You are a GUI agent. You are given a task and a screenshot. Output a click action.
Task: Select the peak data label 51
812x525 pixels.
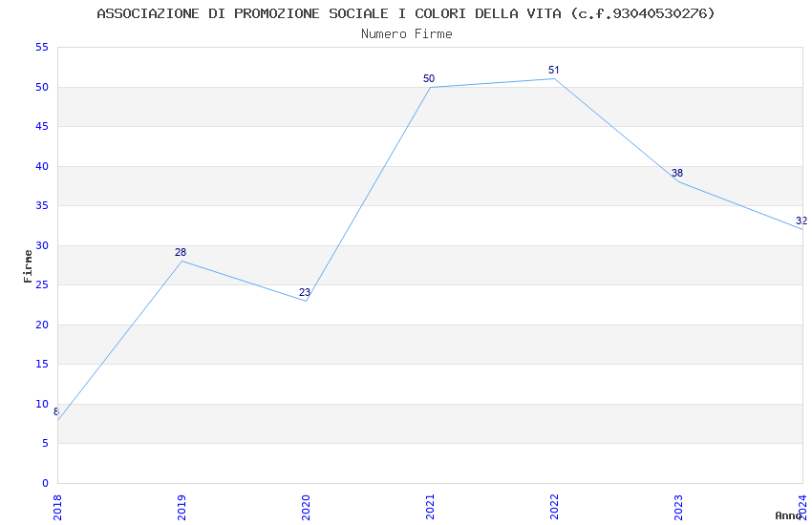pyautogui.click(x=553, y=70)
